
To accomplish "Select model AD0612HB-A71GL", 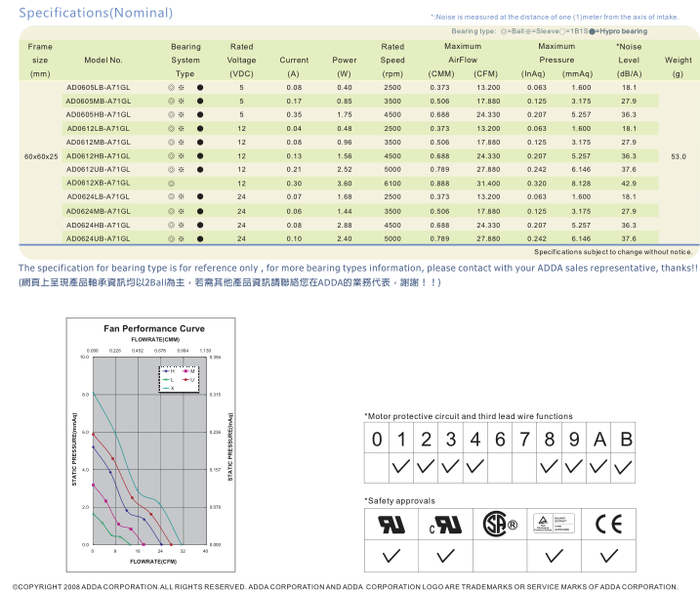I will (99, 156).
